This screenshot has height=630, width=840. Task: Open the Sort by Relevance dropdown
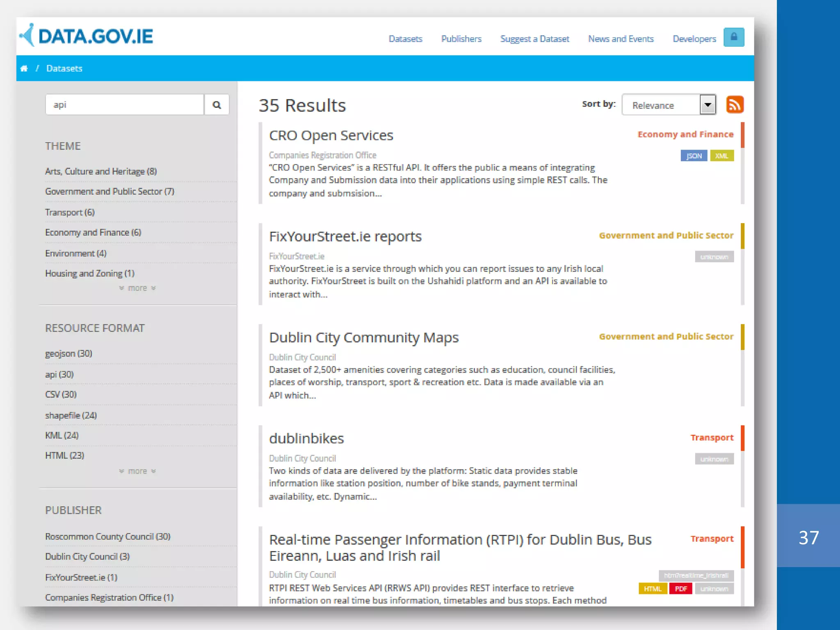pos(669,105)
